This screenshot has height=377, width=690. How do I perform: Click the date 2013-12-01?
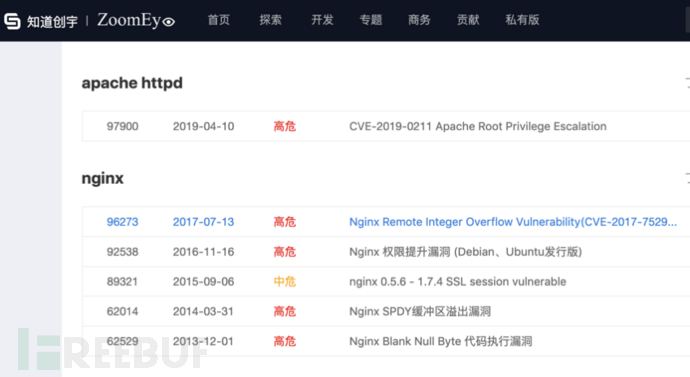pos(203,341)
